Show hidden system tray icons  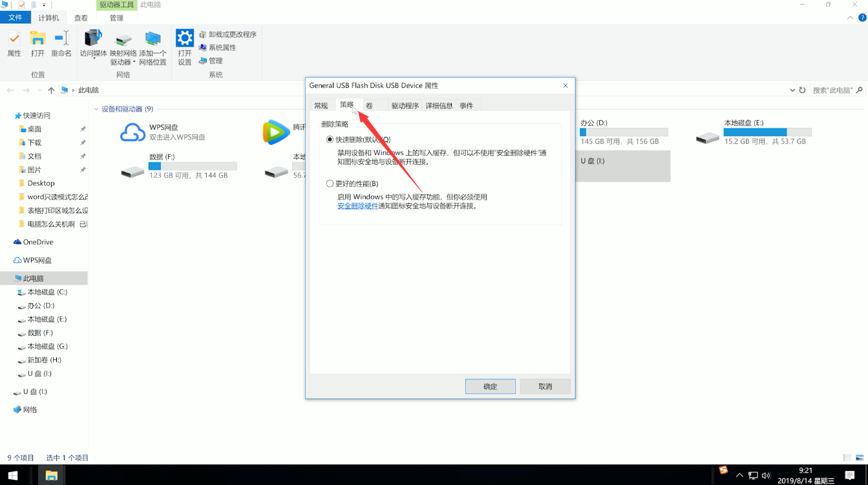tap(739, 476)
